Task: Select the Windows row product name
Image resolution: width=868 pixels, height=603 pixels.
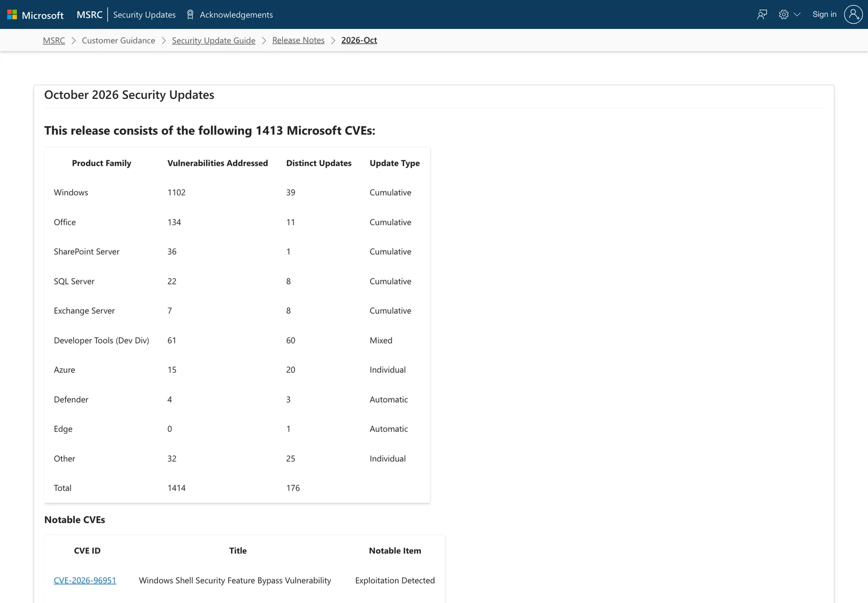Action: (x=71, y=192)
